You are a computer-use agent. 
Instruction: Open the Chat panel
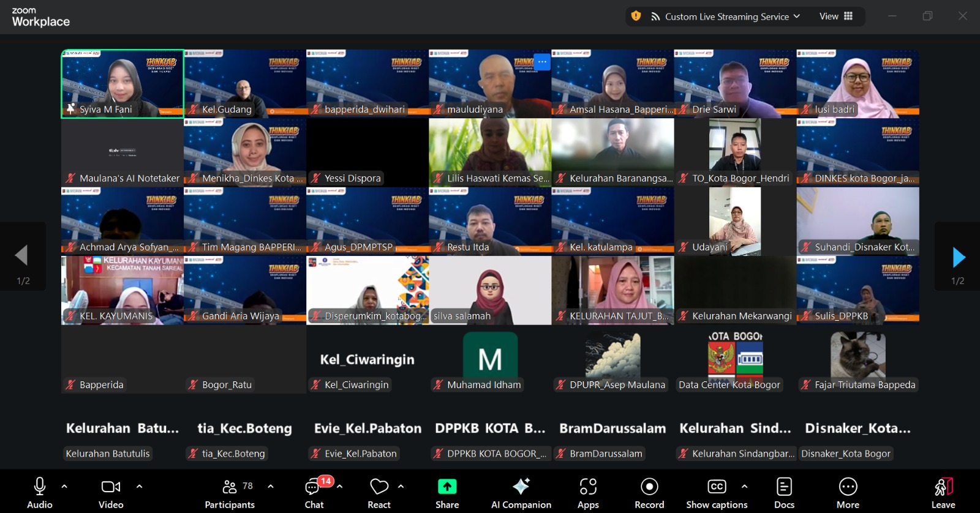pyautogui.click(x=314, y=492)
